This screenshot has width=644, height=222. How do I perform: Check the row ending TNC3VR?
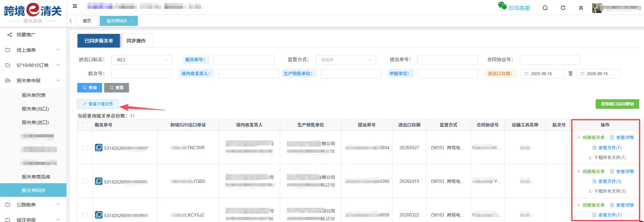[x=85, y=148]
